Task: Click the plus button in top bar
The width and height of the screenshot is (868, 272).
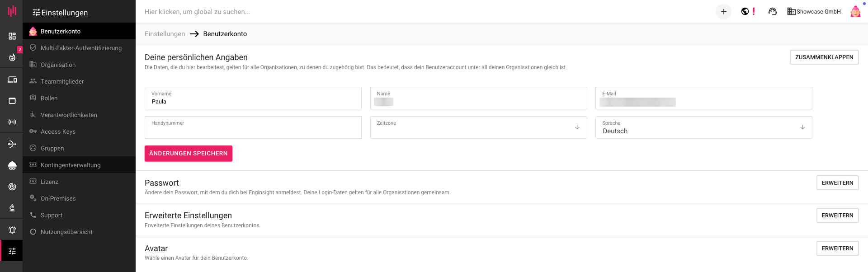Action: pyautogui.click(x=723, y=12)
